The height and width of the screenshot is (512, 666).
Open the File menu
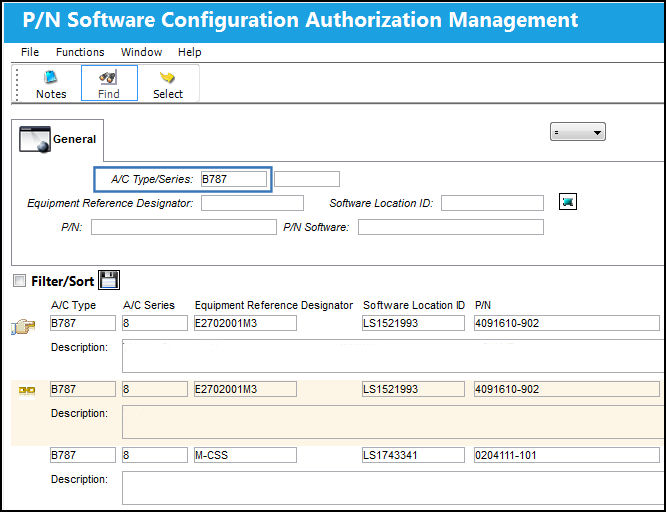coord(30,52)
